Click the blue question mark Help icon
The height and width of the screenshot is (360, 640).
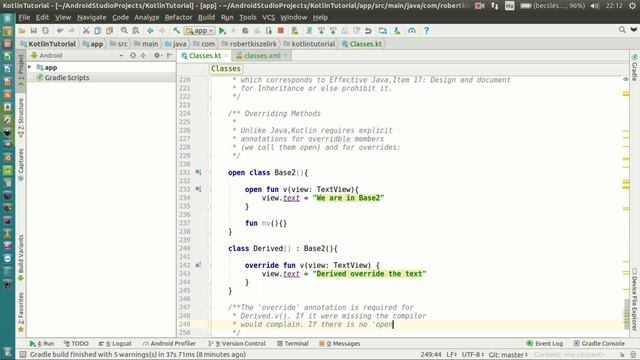(x=426, y=31)
